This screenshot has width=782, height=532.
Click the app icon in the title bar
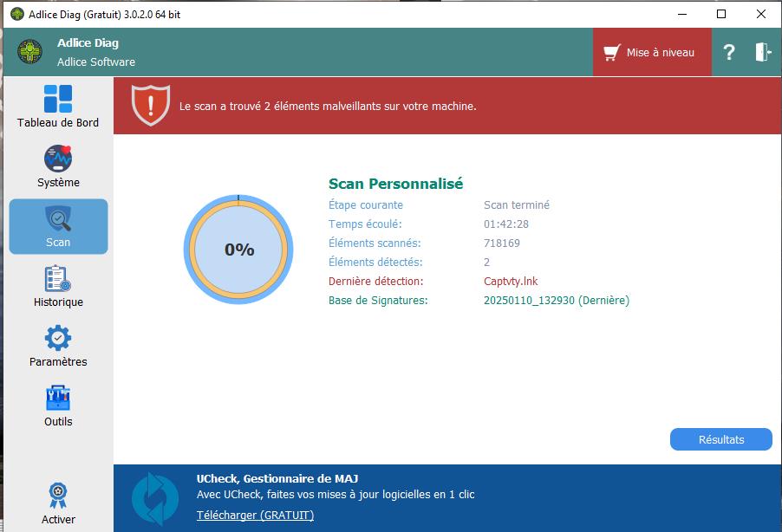[x=17, y=14]
